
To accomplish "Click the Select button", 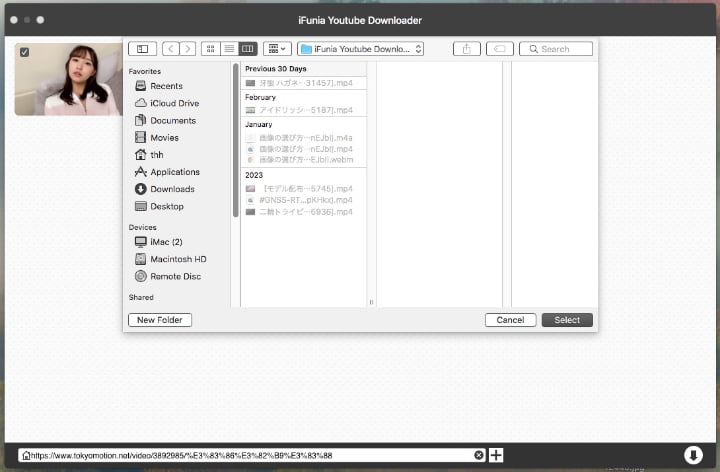I will pyautogui.click(x=567, y=320).
